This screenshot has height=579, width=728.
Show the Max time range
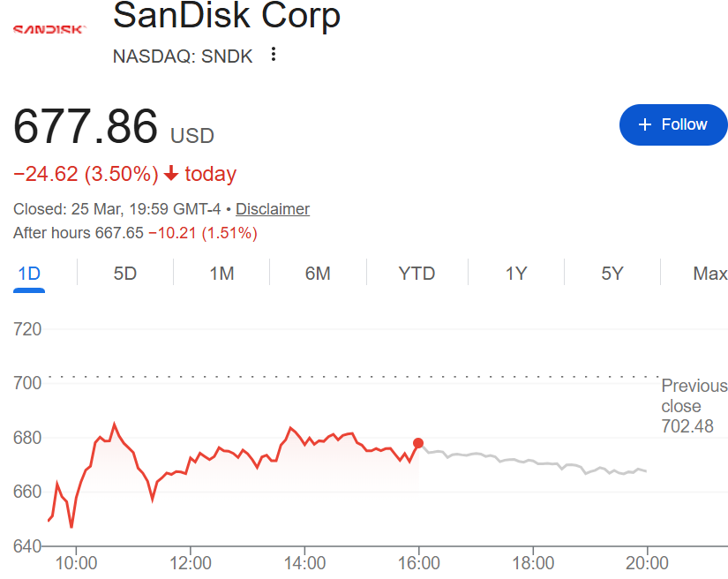pos(709,274)
